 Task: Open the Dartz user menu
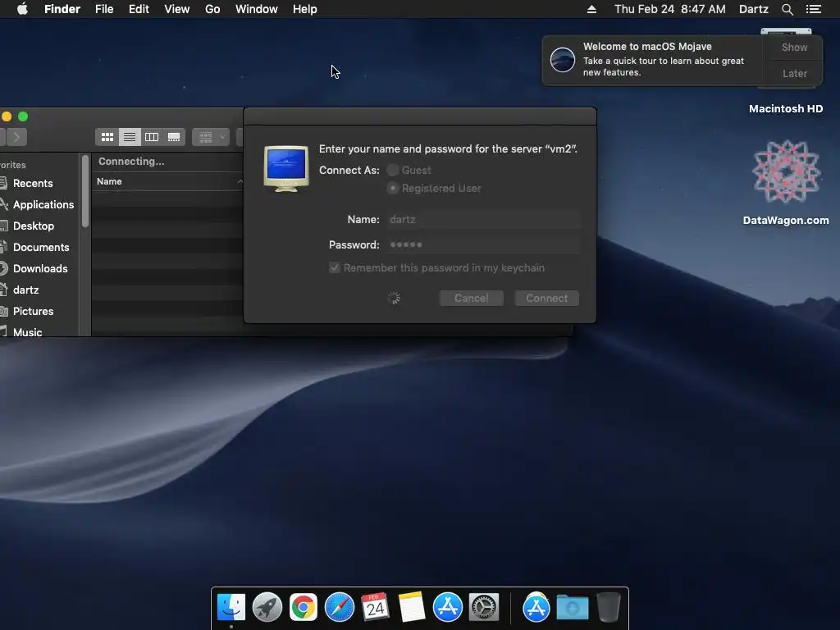754,9
